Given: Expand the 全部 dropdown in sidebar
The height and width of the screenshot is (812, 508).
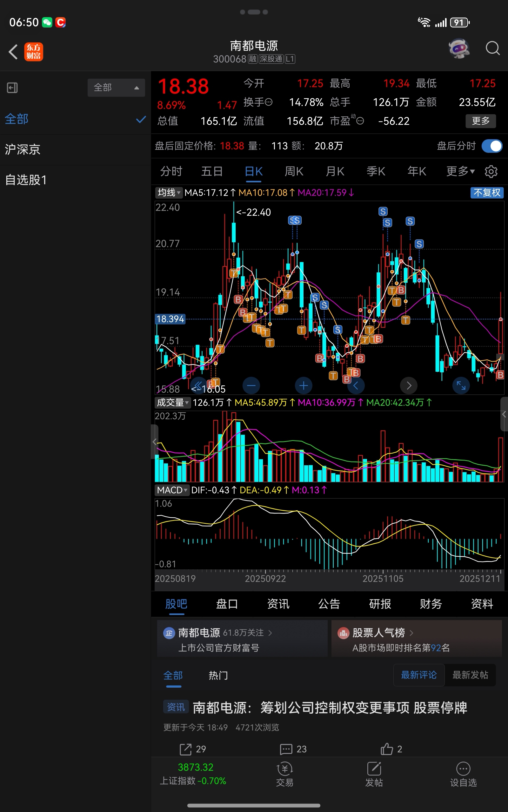Looking at the screenshot, I should 116,88.
